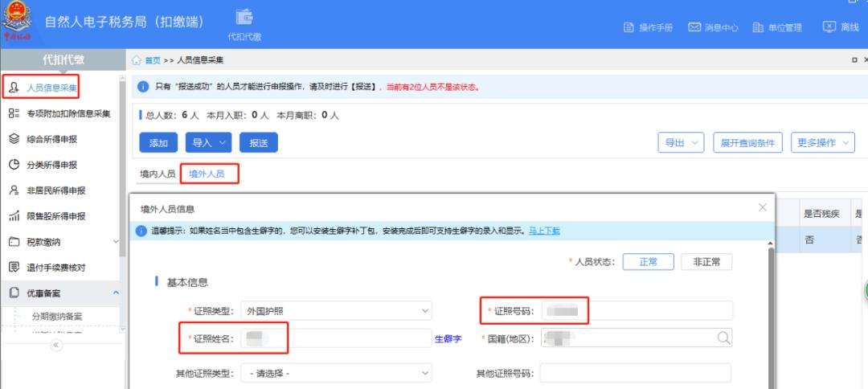Expand the 更多操作 dropdown
The width and height of the screenshot is (868, 389).
pos(824,142)
